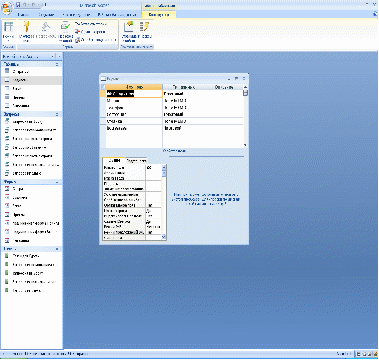The height and width of the screenshot is (360, 379).
Task: Run Test Validation Rules checkmark icon
Action: click(x=65, y=27)
